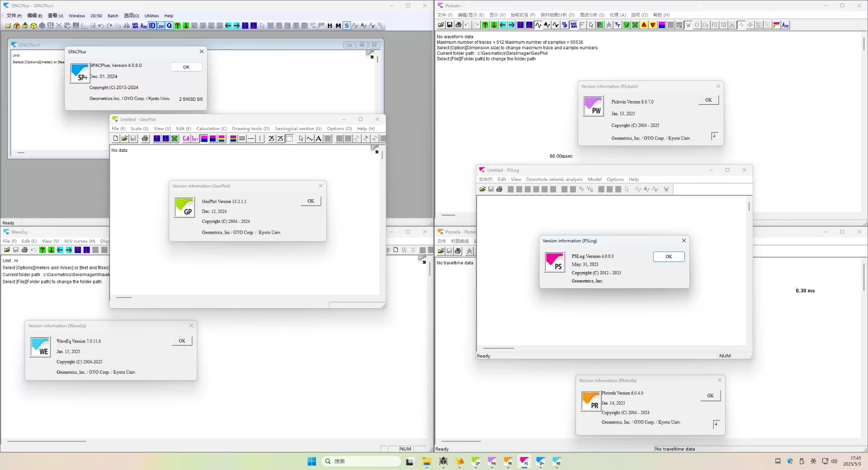
Task: Open a file from the PSLog toolbar
Action: (x=483, y=189)
